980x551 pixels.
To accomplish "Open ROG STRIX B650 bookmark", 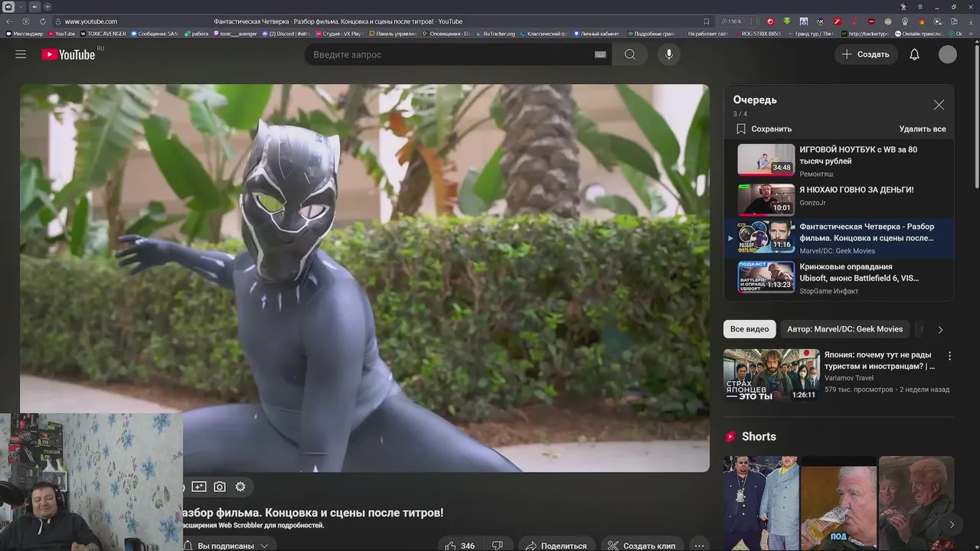I will (757, 34).
